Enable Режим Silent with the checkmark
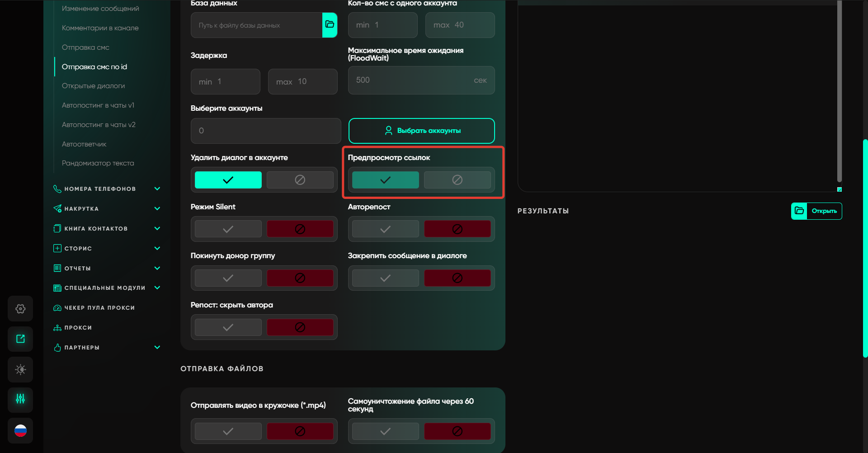868x453 pixels. (228, 229)
